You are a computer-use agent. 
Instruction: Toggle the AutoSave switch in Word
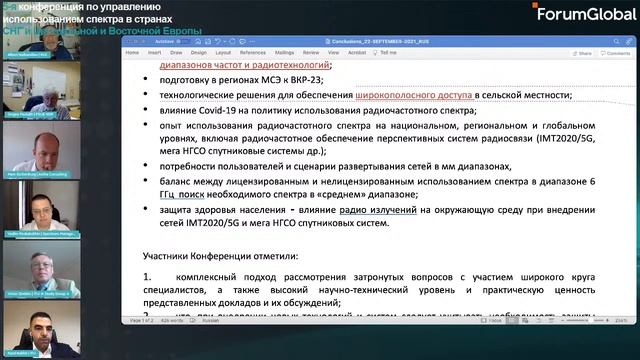[184, 42]
